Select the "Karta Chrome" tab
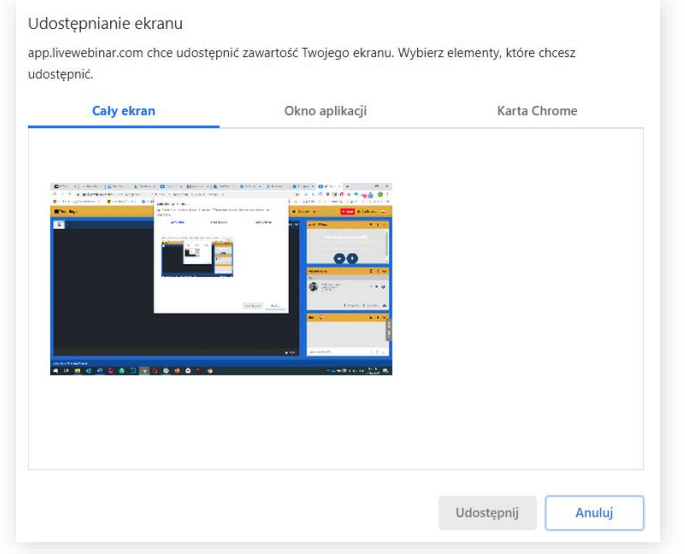Screen dimensions: 685x554 [537, 111]
